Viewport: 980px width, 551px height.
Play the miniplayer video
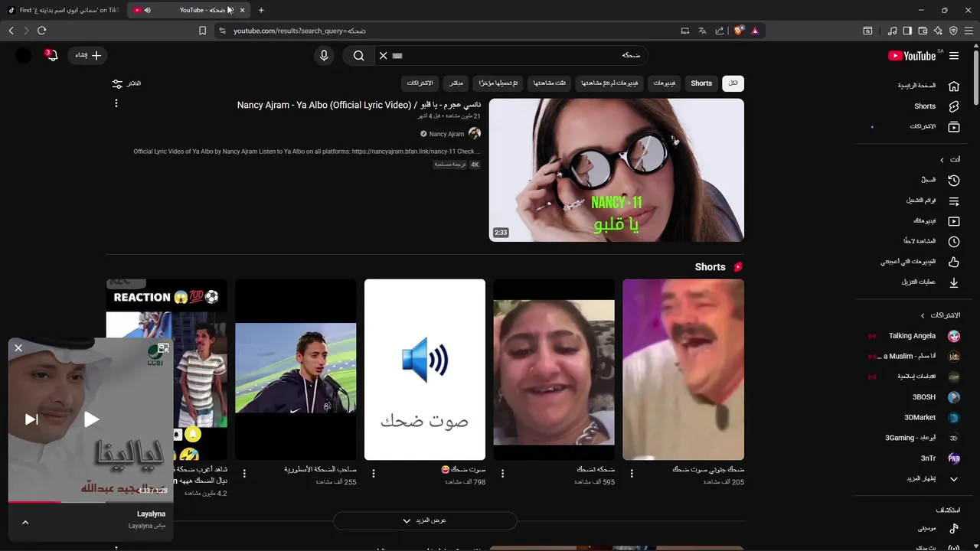tap(91, 419)
